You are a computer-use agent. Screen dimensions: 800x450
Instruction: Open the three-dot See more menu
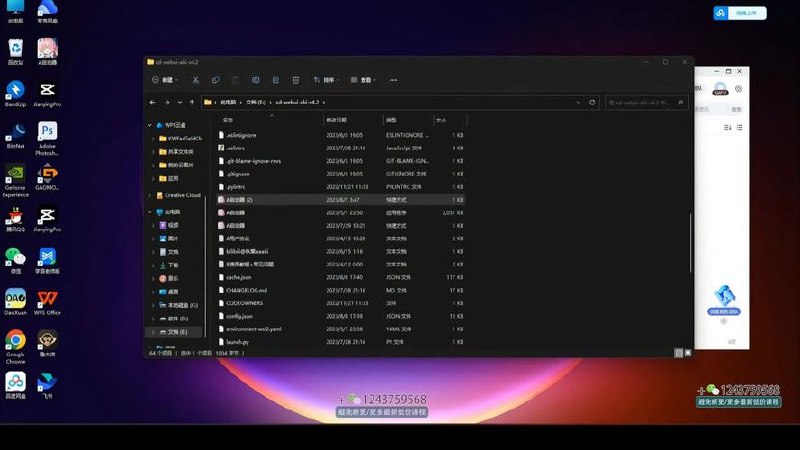point(393,80)
